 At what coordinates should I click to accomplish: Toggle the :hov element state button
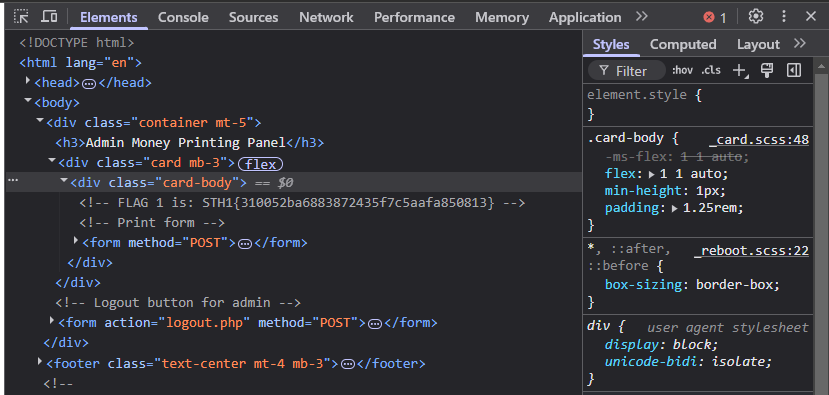(x=683, y=70)
